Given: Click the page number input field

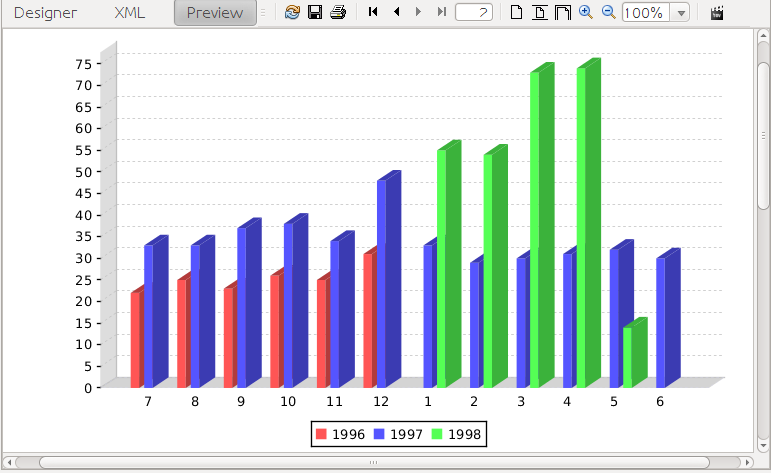Looking at the screenshot, I should [474, 12].
